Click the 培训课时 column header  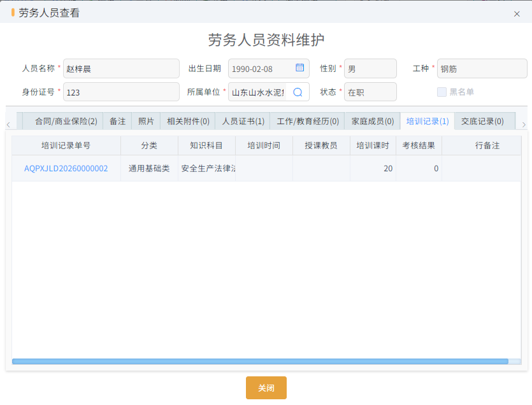point(373,146)
